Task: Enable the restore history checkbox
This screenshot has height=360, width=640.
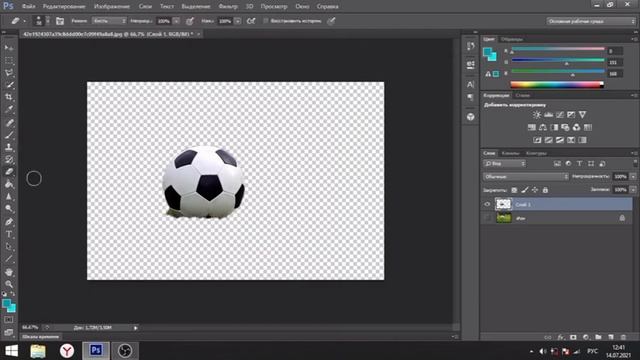Action: [266, 21]
